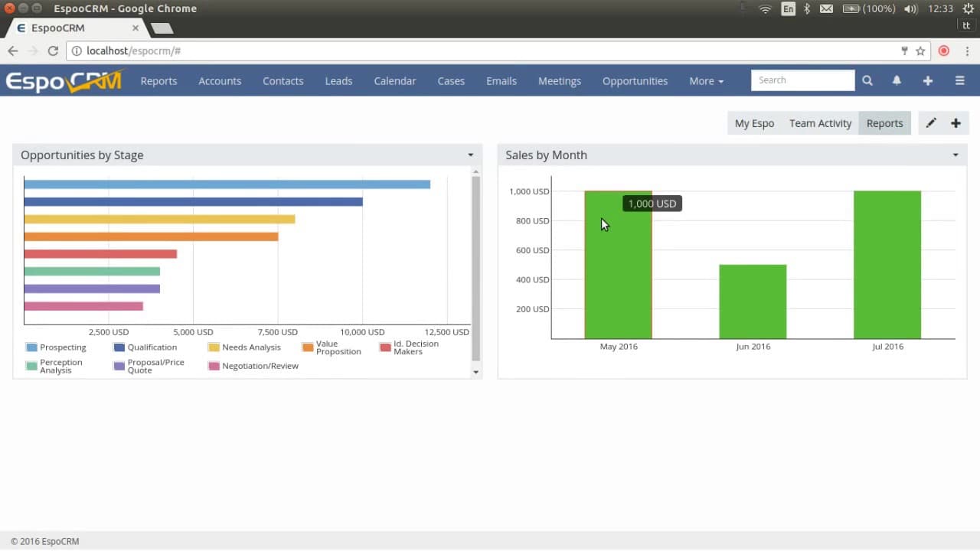Screen dimensions: 980x551
Task: Open the hamburger menu icon
Action: [959, 80]
